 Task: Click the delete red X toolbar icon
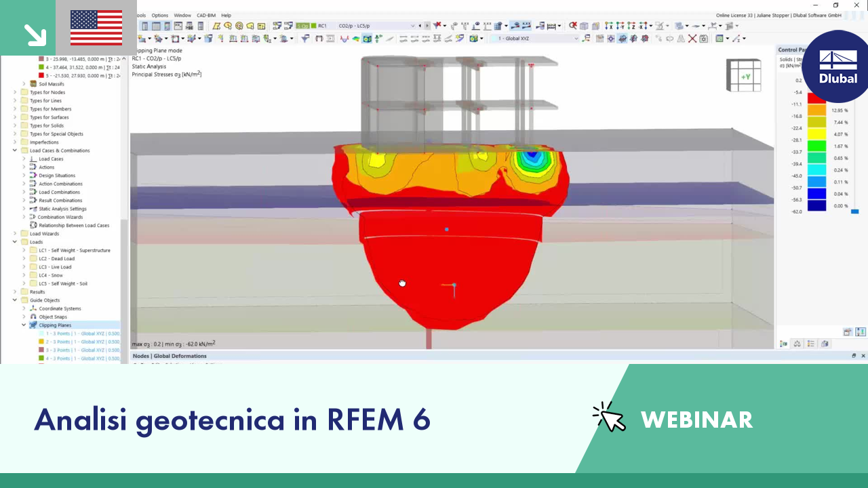[x=692, y=39]
